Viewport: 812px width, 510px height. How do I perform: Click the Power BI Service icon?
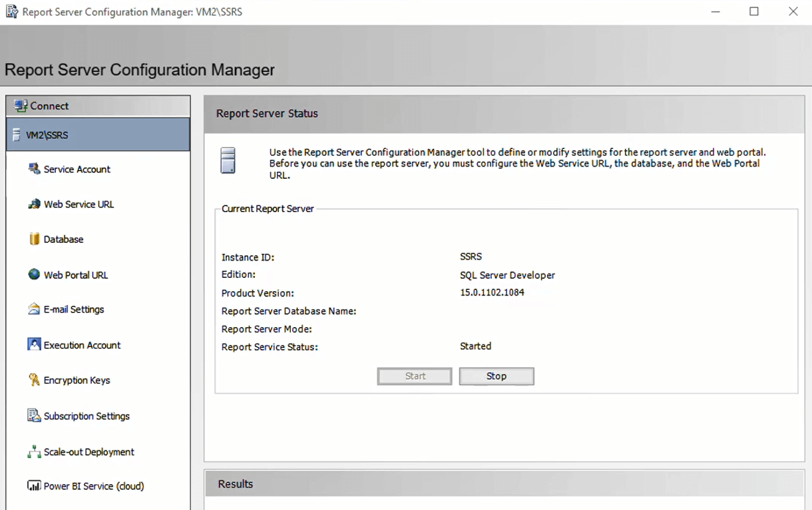[x=34, y=486]
